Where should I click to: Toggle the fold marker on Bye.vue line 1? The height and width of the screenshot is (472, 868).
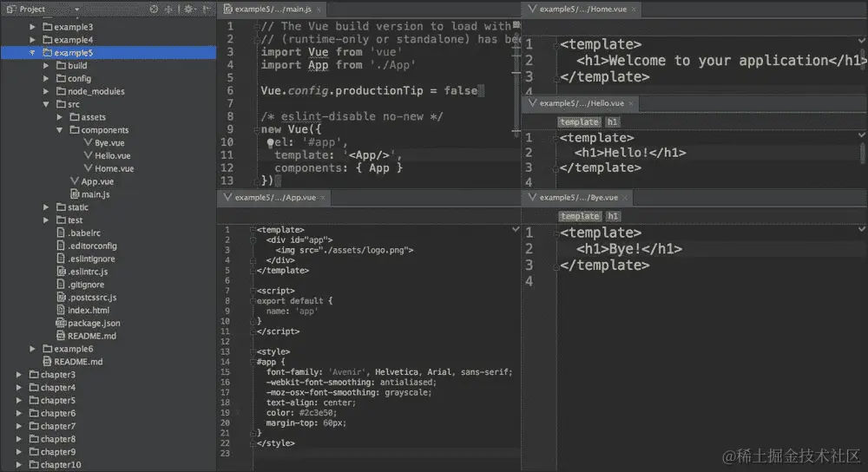556,233
